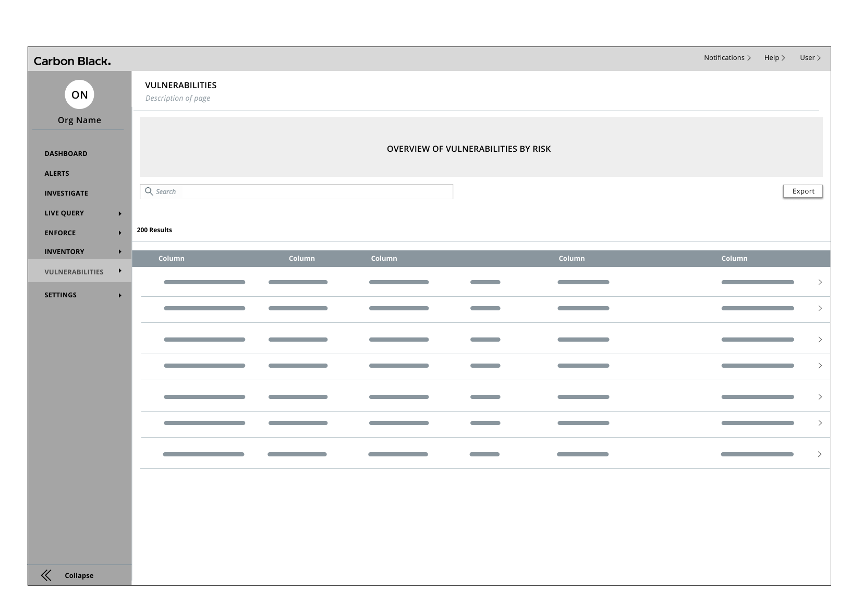The height and width of the screenshot is (616, 851).
Task: Click the ON organization avatar
Action: [79, 94]
